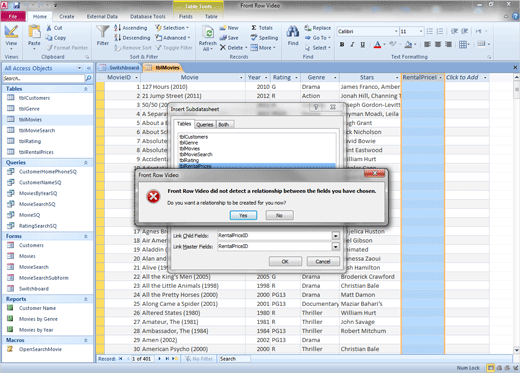Click the Filter funnel icon
This screenshot has width=520, height=373.
click(x=102, y=32)
